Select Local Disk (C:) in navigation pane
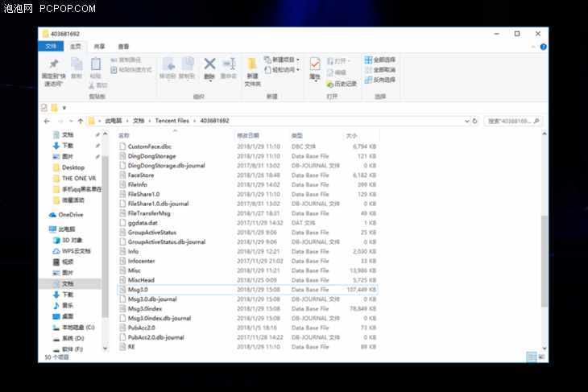Image resolution: width=588 pixels, height=392 pixels. point(78,328)
